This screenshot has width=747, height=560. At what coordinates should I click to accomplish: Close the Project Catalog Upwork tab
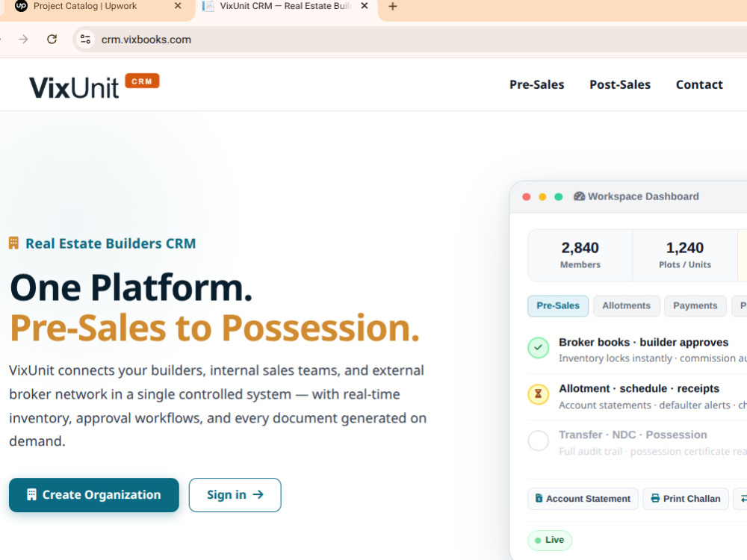click(178, 6)
